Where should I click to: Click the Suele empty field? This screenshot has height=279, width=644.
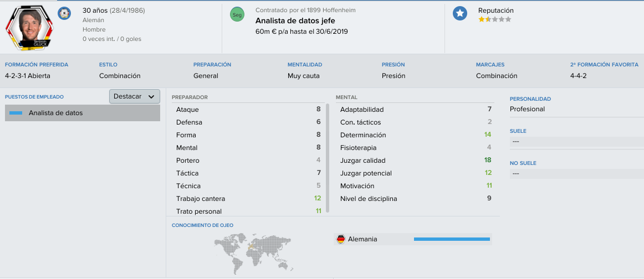[x=576, y=142]
